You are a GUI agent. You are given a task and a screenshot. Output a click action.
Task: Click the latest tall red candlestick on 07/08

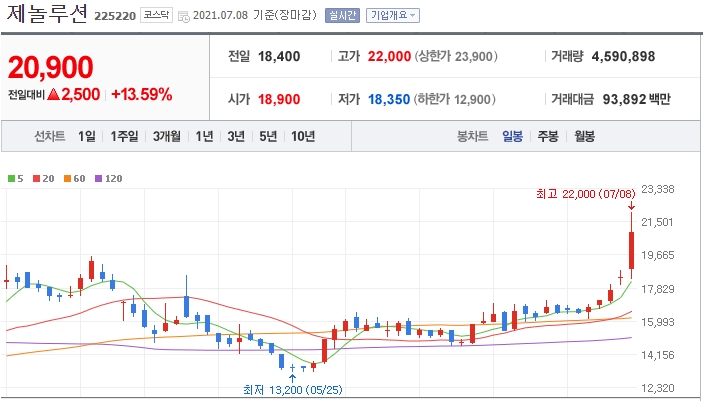tap(631, 250)
